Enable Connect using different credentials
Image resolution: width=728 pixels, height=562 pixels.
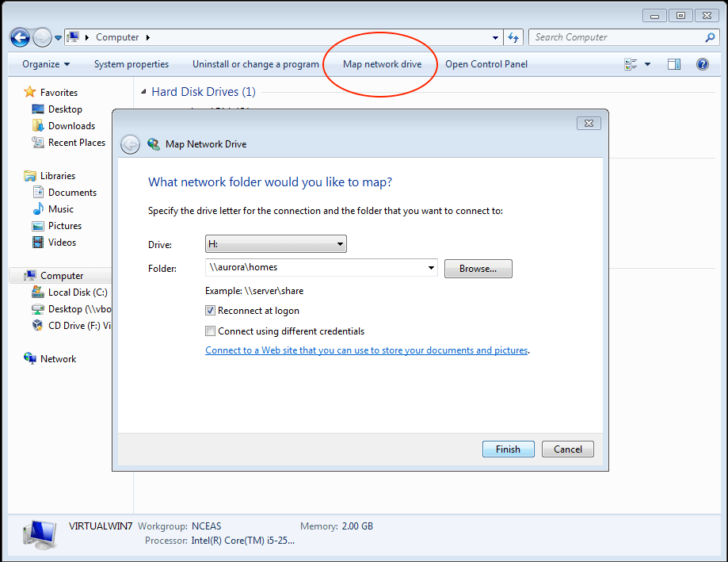(211, 331)
